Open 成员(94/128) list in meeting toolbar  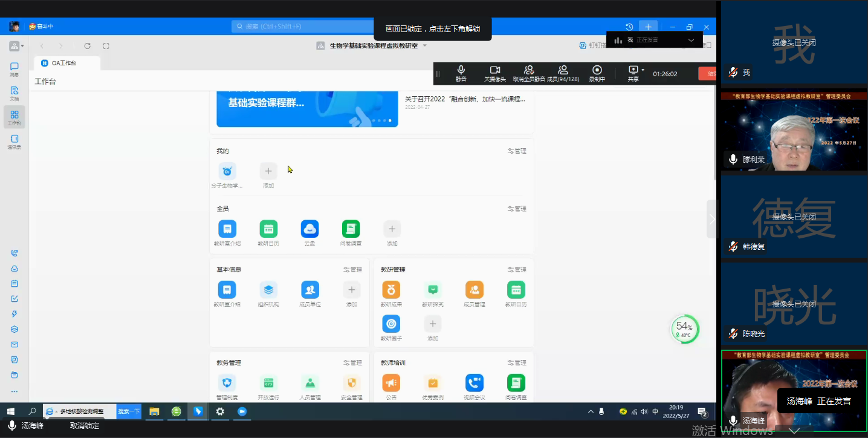point(563,73)
